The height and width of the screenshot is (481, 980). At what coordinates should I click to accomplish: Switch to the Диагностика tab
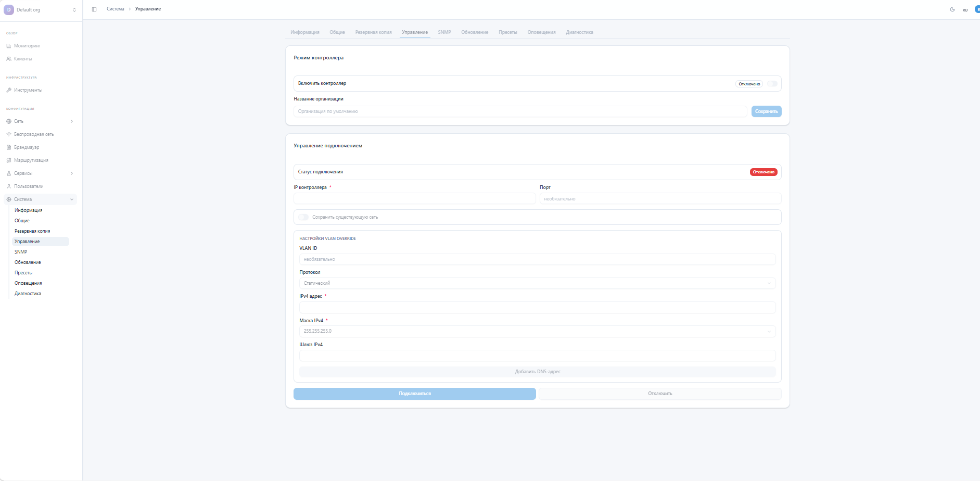[579, 32]
